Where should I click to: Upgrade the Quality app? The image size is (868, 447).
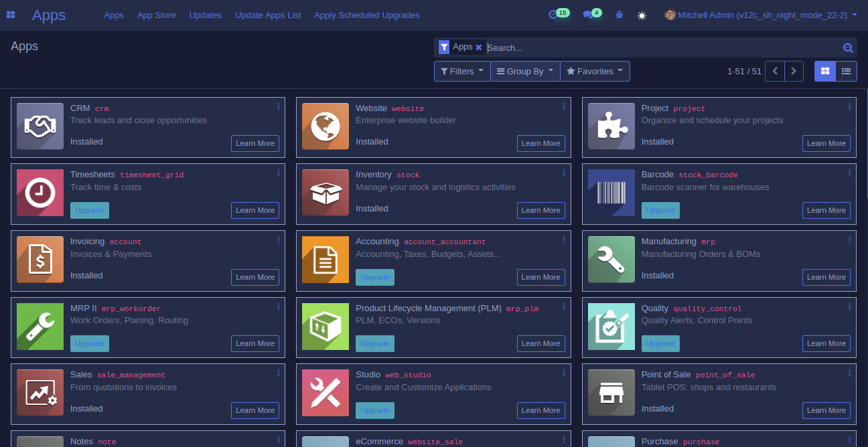tap(660, 343)
